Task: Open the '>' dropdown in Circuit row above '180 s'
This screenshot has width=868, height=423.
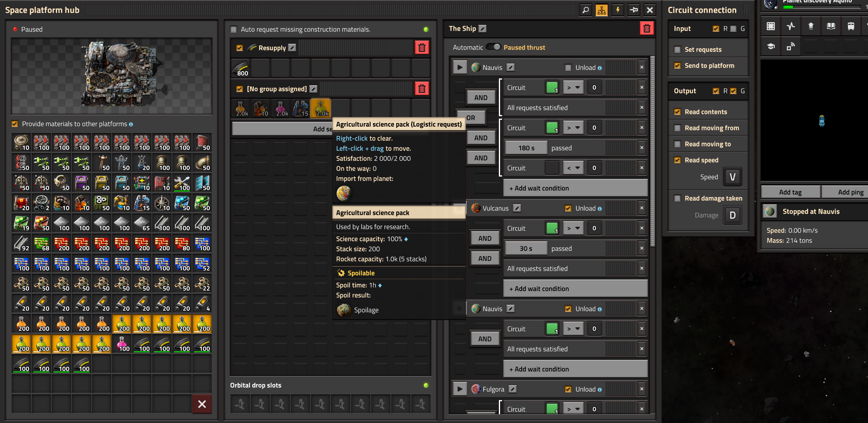Action: [x=573, y=127]
